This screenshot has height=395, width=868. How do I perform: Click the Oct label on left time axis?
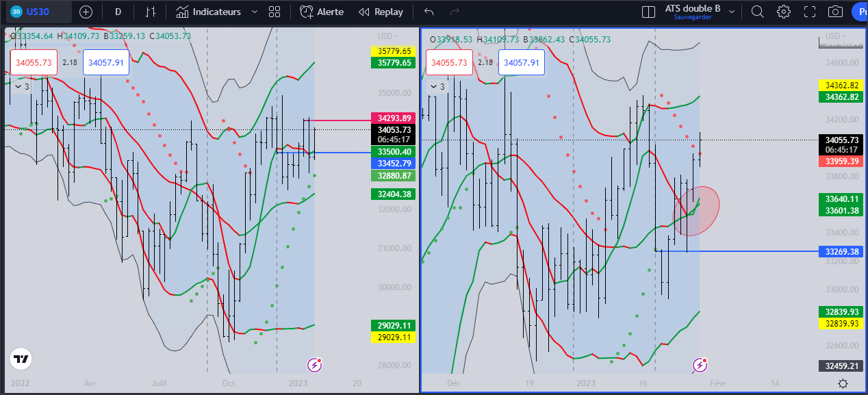pos(229,383)
